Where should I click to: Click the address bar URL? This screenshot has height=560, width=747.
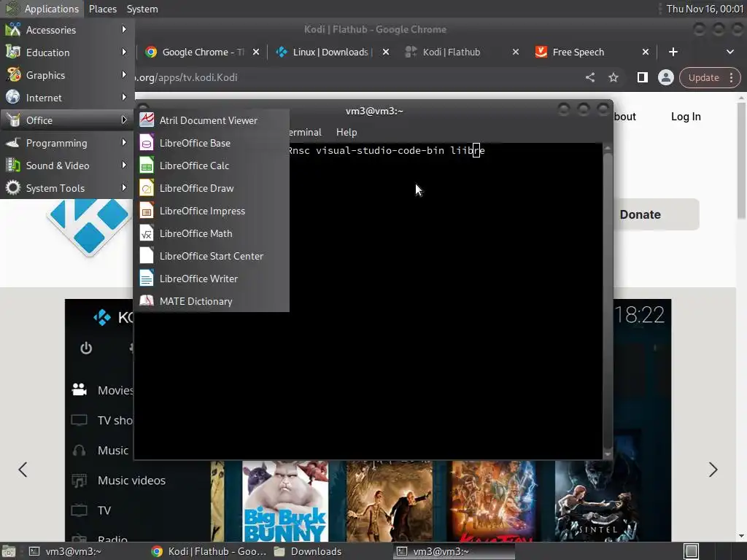pos(186,77)
